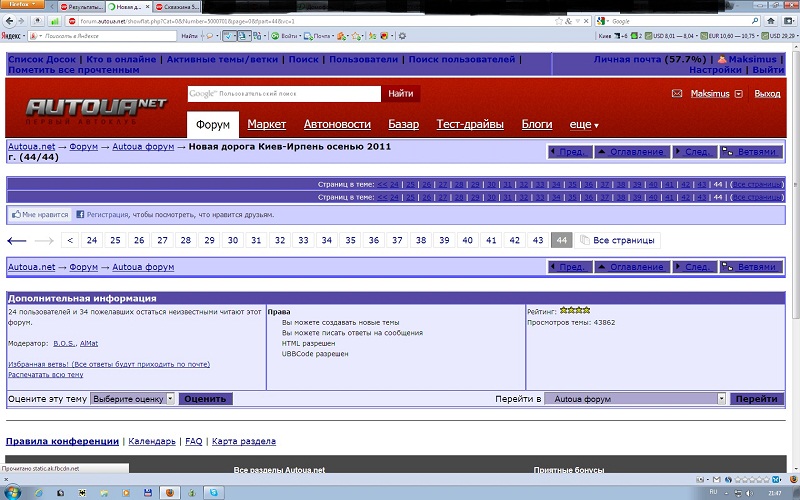Click the left arrow previous page icon
Viewport: 800px width, 500px height.
[16, 241]
